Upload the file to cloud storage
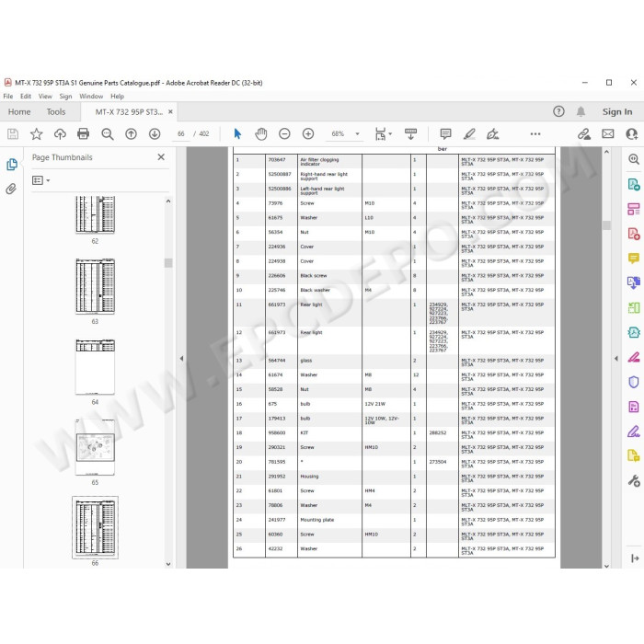Screen dimensions: 644x644 point(60,134)
